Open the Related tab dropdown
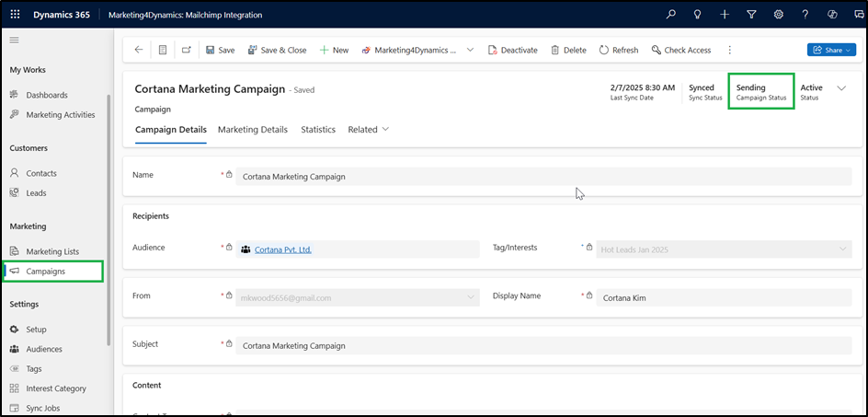This screenshot has height=417, width=868. (368, 130)
